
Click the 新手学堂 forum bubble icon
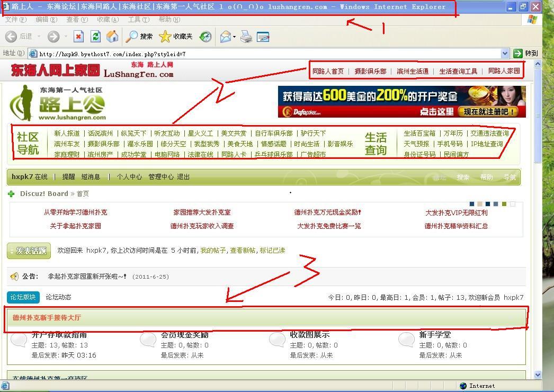coord(406,339)
